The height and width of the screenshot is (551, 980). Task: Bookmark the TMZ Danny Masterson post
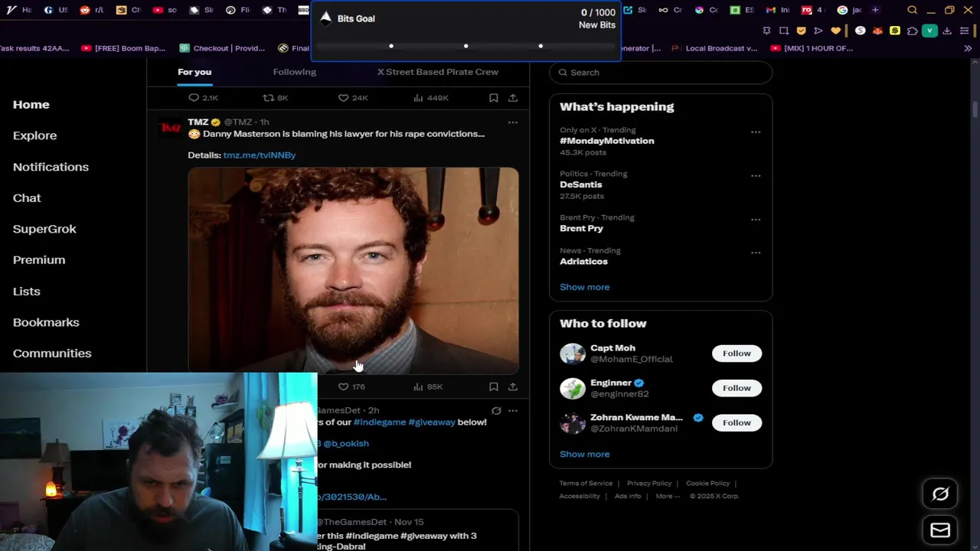(494, 387)
